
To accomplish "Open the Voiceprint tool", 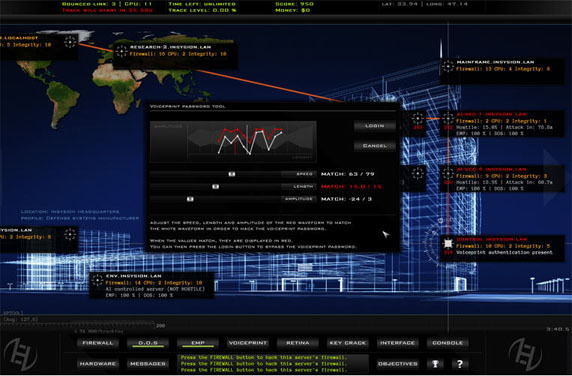I will coord(248,343).
